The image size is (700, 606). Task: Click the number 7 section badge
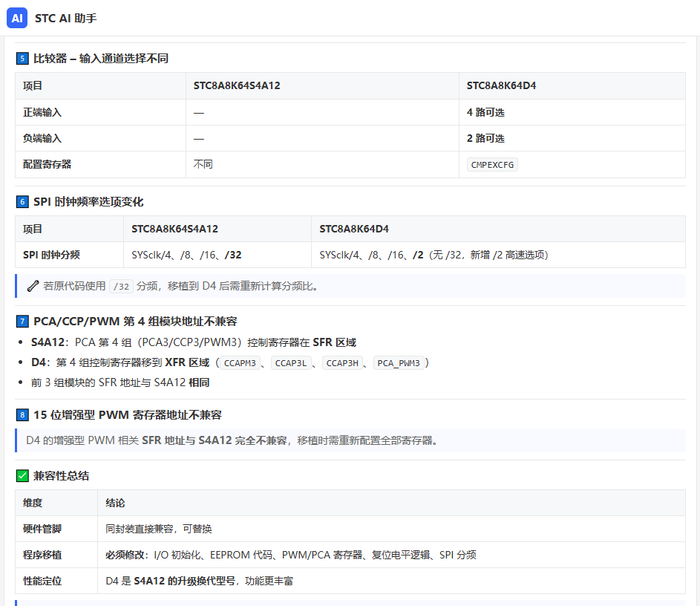(22, 321)
